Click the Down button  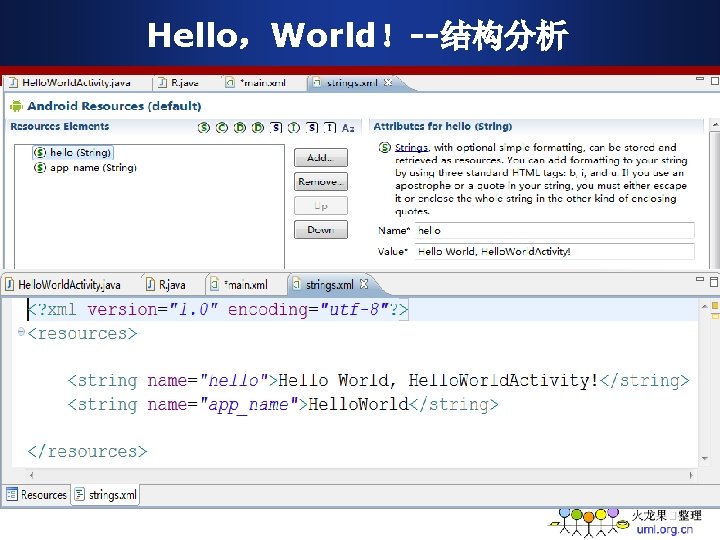point(321,230)
